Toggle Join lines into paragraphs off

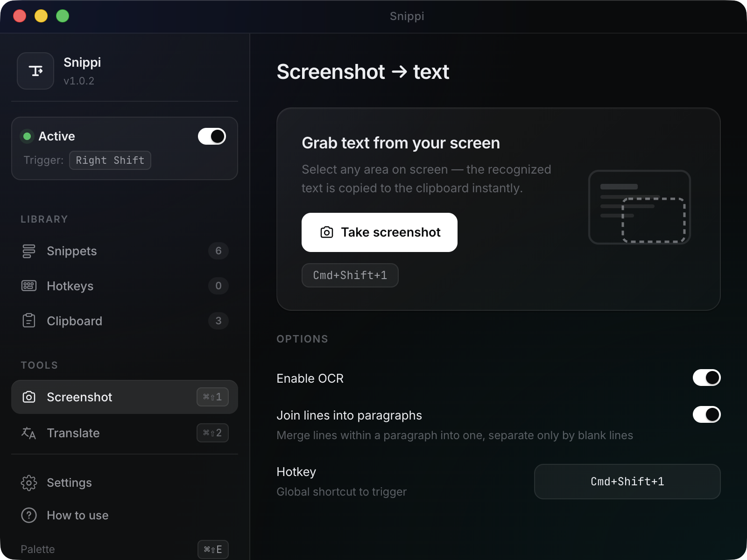click(707, 414)
